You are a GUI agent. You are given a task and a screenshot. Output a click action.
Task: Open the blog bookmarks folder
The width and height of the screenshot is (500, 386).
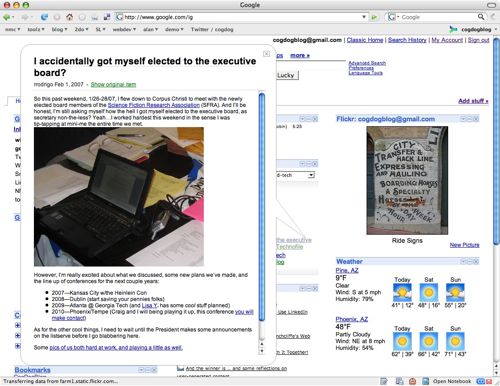[x=59, y=29]
